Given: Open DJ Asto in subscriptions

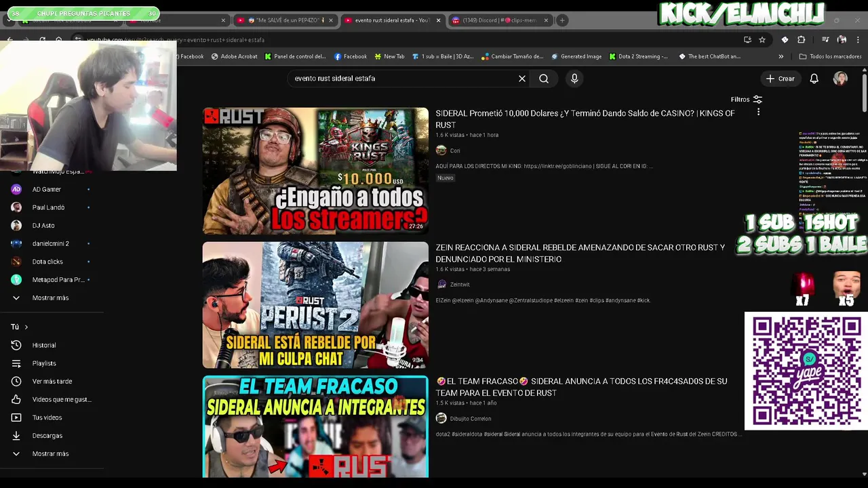Looking at the screenshot, I should [x=43, y=225].
